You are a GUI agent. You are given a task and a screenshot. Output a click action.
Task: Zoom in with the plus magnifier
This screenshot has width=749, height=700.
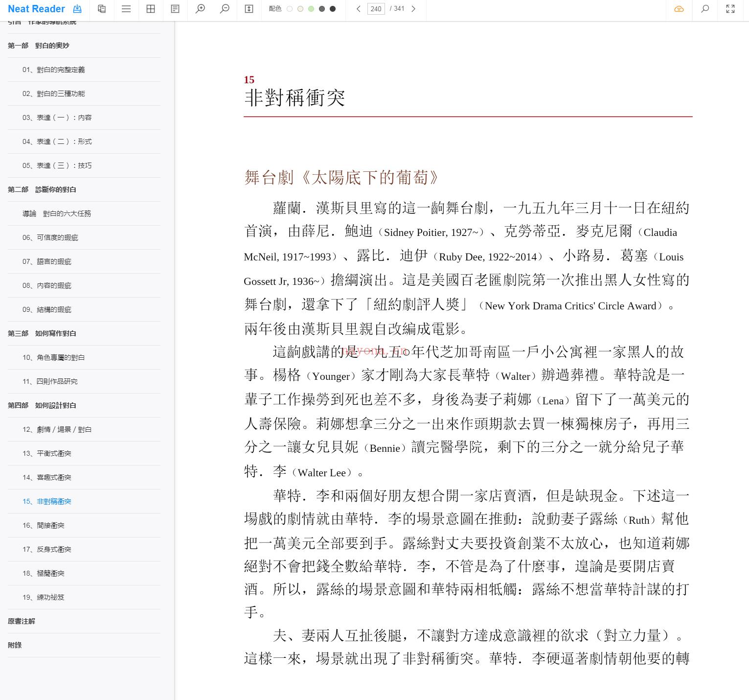coord(200,9)
